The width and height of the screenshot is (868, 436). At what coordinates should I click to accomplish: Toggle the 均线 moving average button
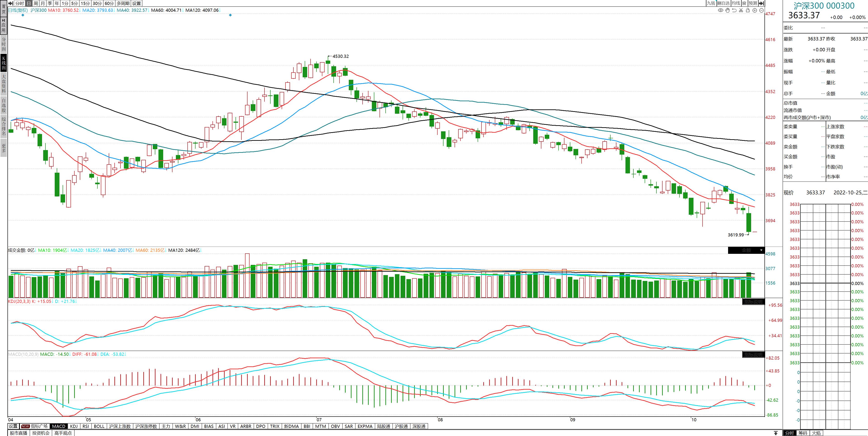736,3
